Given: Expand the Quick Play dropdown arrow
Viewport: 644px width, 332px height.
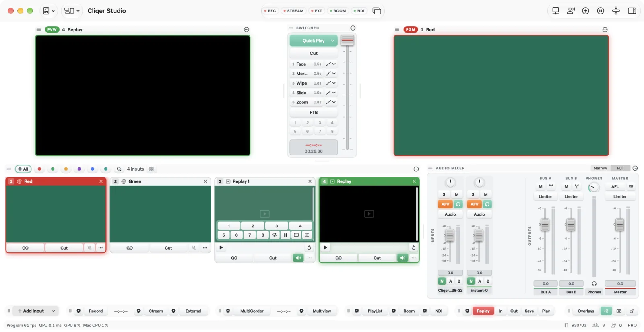Looking at the screenshot, I should (333, 41).
